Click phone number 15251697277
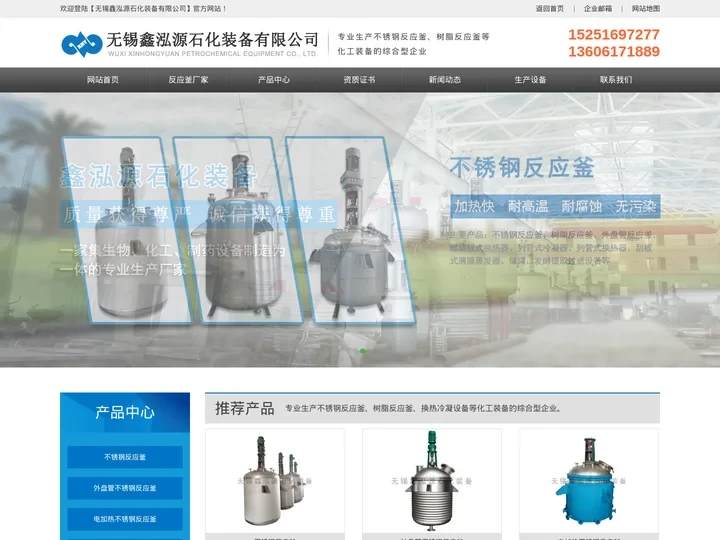The image size is (720, 540). 614,34
